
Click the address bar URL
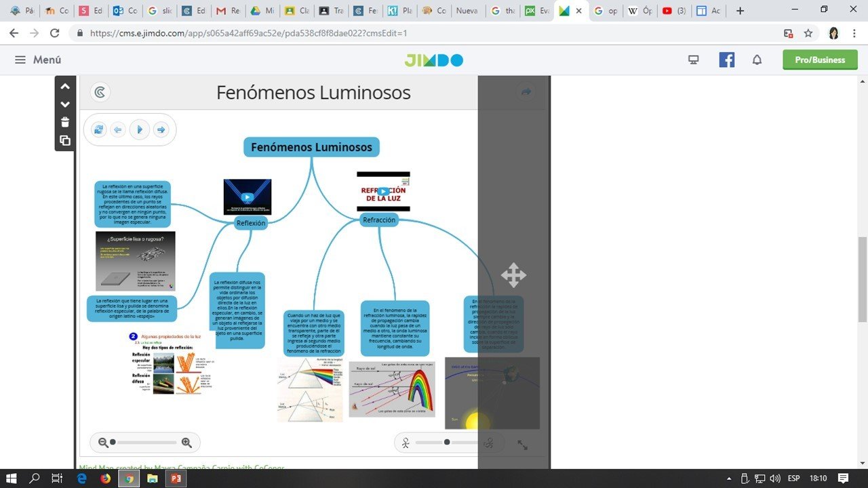click(248, 33)
